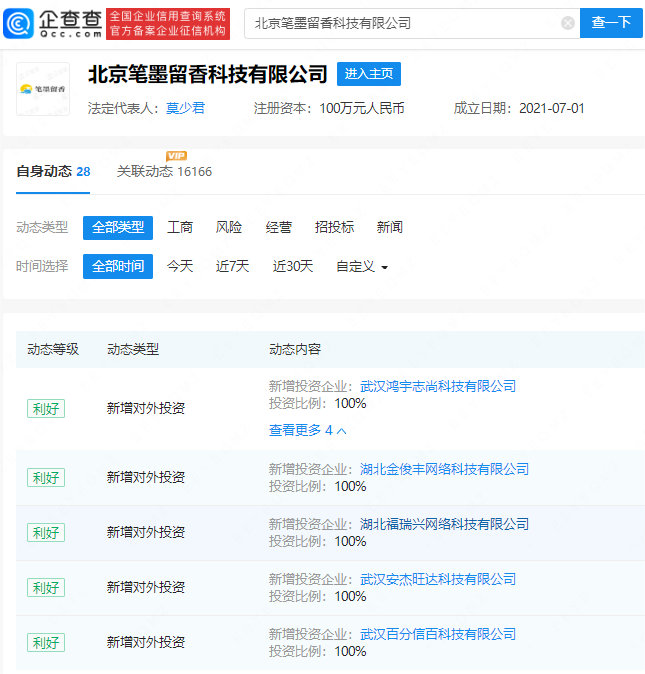Choose 近30天 time filter
The image size is (645, 674).
[x=293, y=267]
